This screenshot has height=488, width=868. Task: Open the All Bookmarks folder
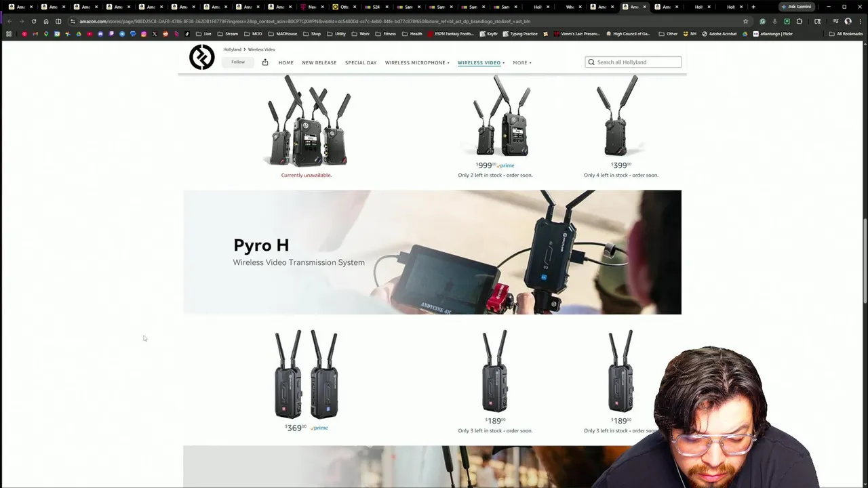pos(846,34)
